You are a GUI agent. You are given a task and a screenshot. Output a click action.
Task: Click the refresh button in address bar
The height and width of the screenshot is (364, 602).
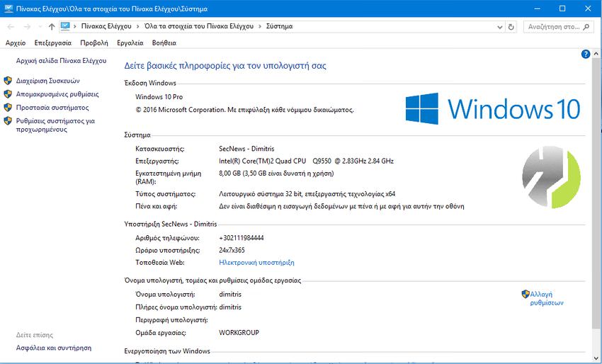click(x=511, y=26)
